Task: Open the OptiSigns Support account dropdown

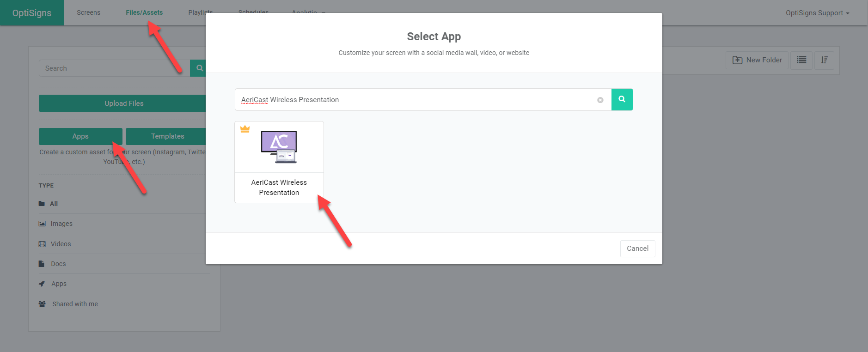Action: 817,13
